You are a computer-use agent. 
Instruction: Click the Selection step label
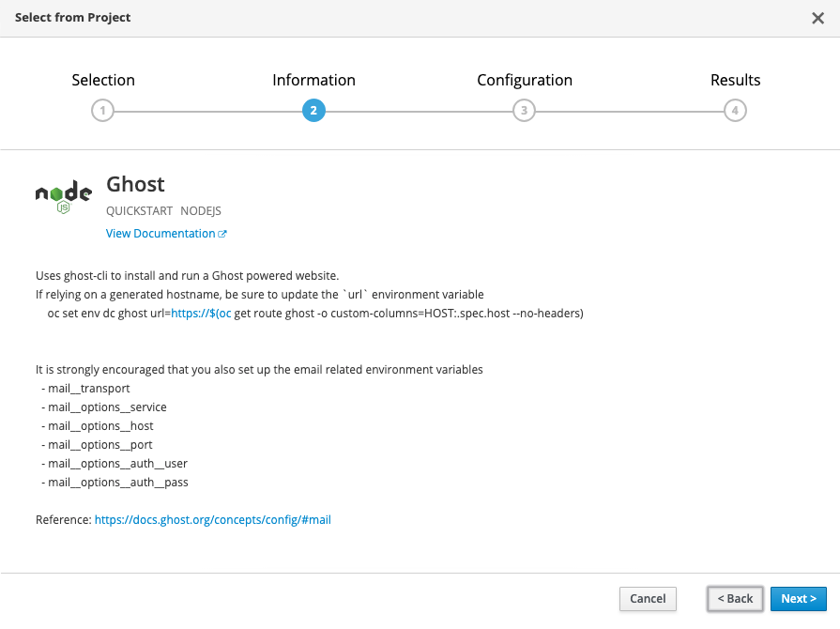pyautogui.click(x=103, y=80)
